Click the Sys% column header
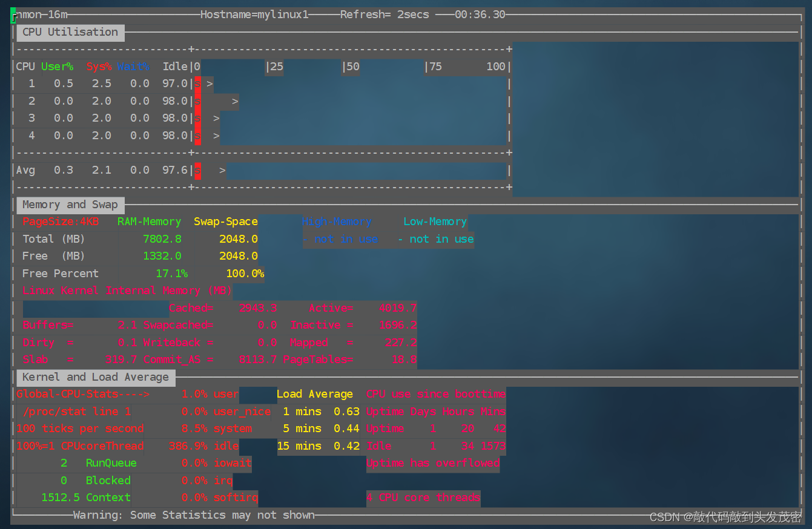812x529 pixels. [x=99, y=67]
